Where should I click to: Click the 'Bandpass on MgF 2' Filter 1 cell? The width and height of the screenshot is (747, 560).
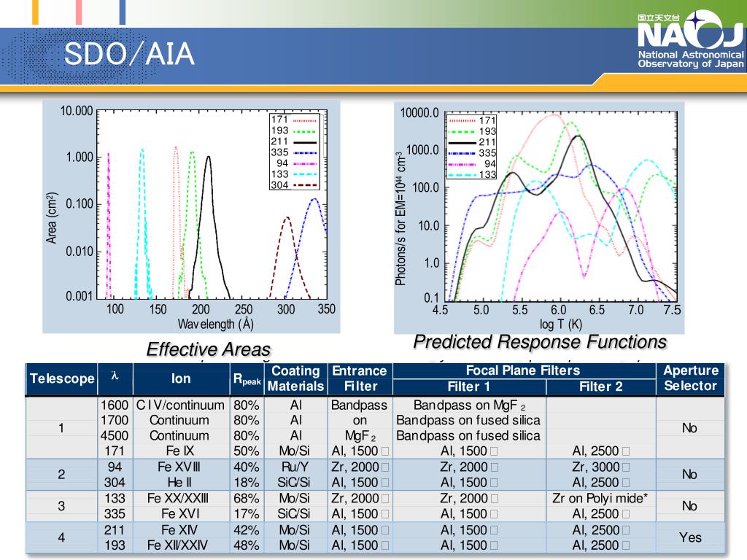[469, 405]
